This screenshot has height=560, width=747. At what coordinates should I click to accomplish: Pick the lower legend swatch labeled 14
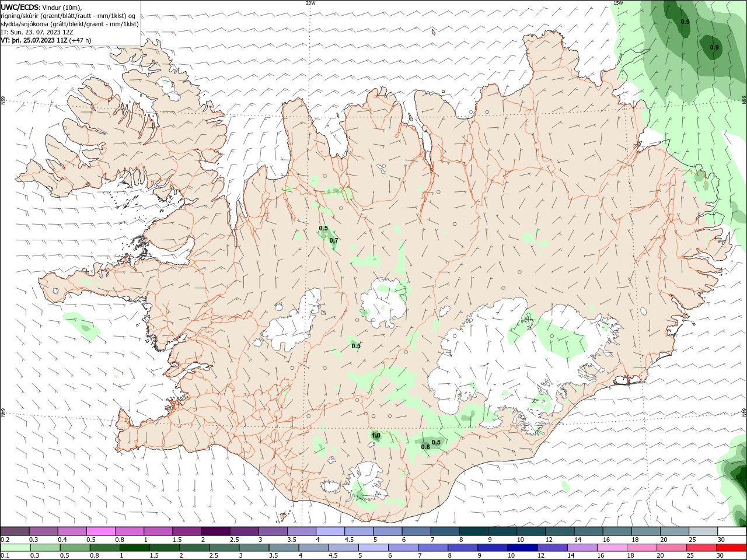[x=582, y=548]
